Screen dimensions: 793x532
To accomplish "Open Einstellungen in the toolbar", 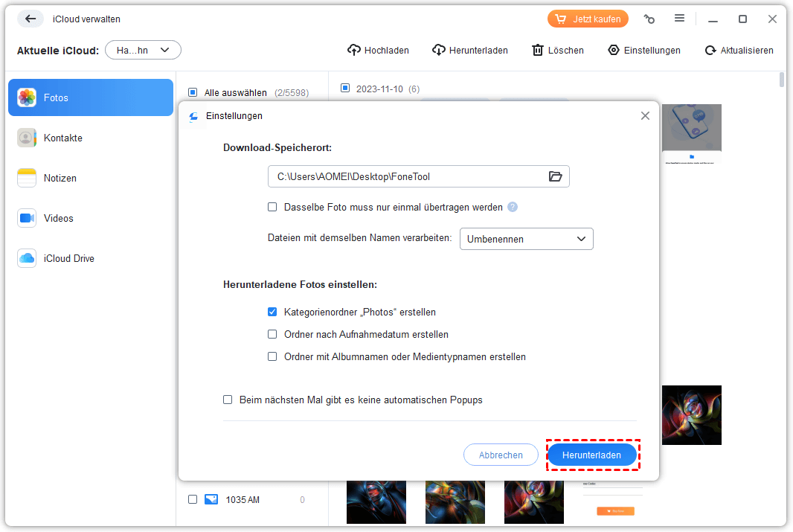I will 644,51.
